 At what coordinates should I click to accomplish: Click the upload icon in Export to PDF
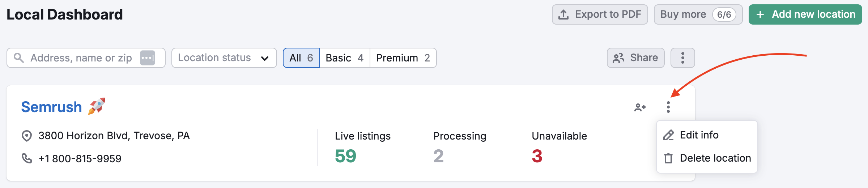(x=563, y=15)
